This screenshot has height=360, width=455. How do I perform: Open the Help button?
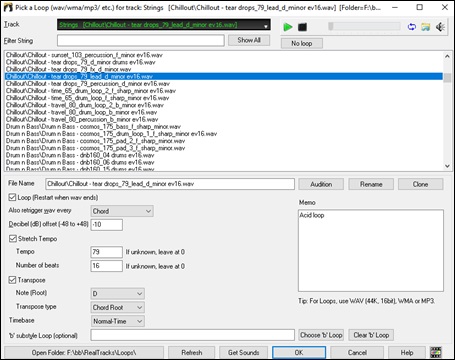pos(407,353)
